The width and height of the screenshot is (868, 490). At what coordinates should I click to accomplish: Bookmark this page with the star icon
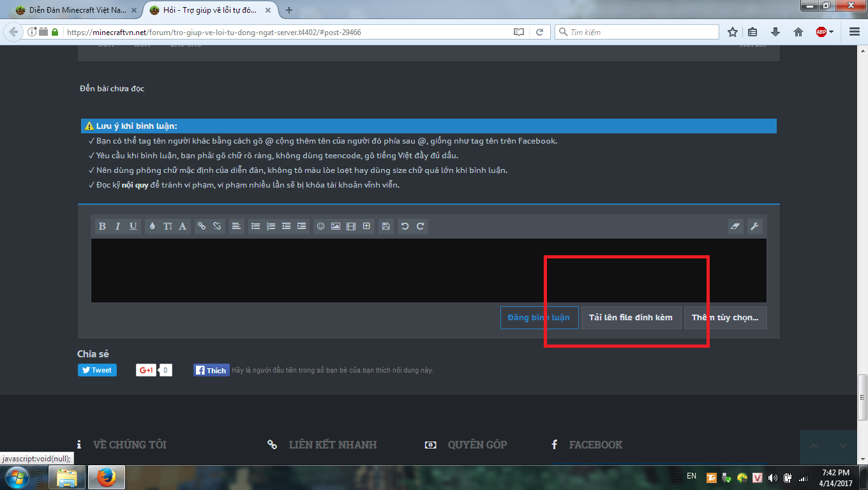733,32
